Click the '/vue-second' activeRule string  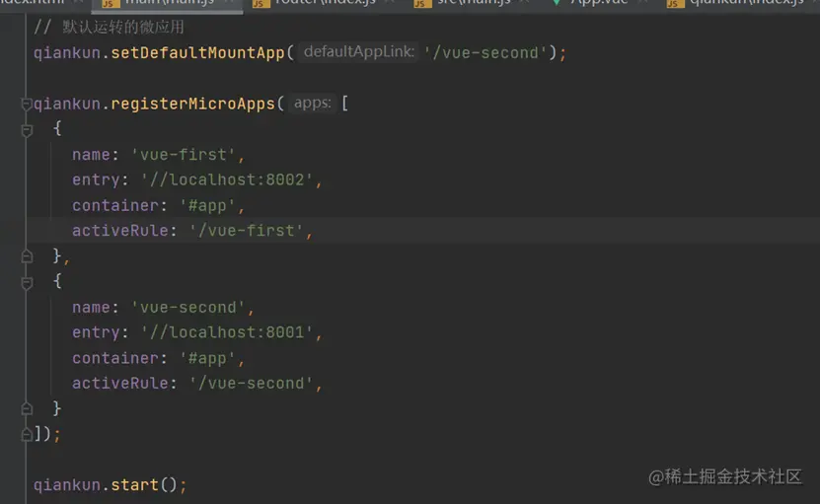(x=251, y=384)
